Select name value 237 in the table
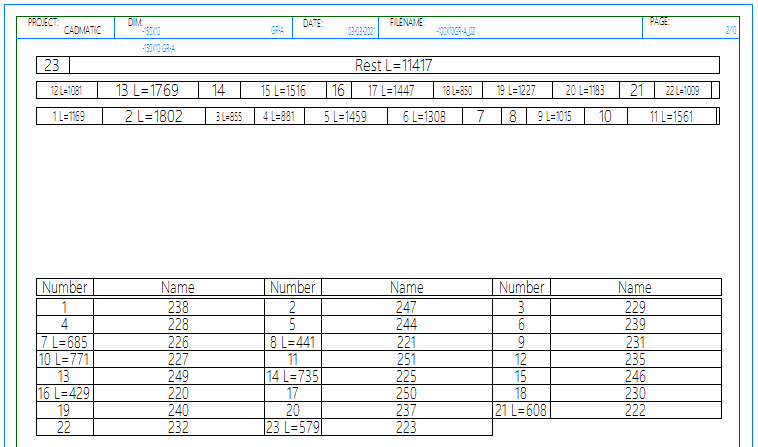758x447 pixels. (407, 410)
